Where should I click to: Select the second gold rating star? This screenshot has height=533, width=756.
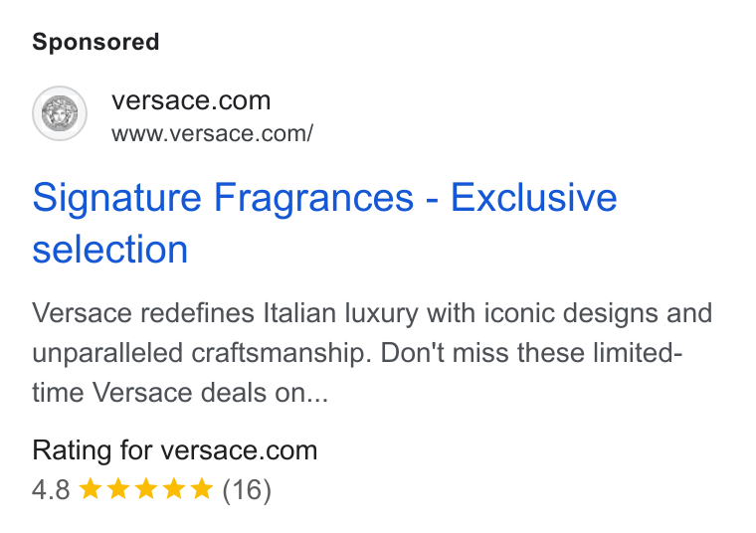(118, 488)
